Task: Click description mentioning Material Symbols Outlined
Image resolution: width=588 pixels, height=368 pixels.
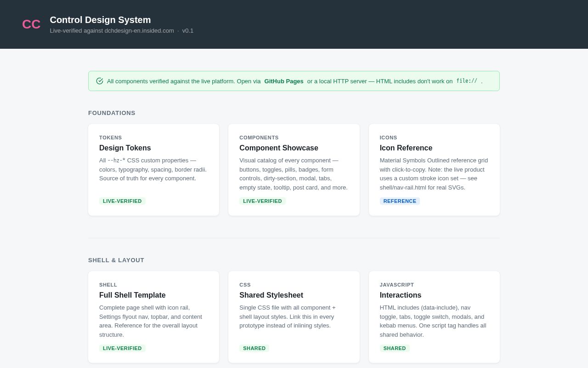Action: pos(434,174)
